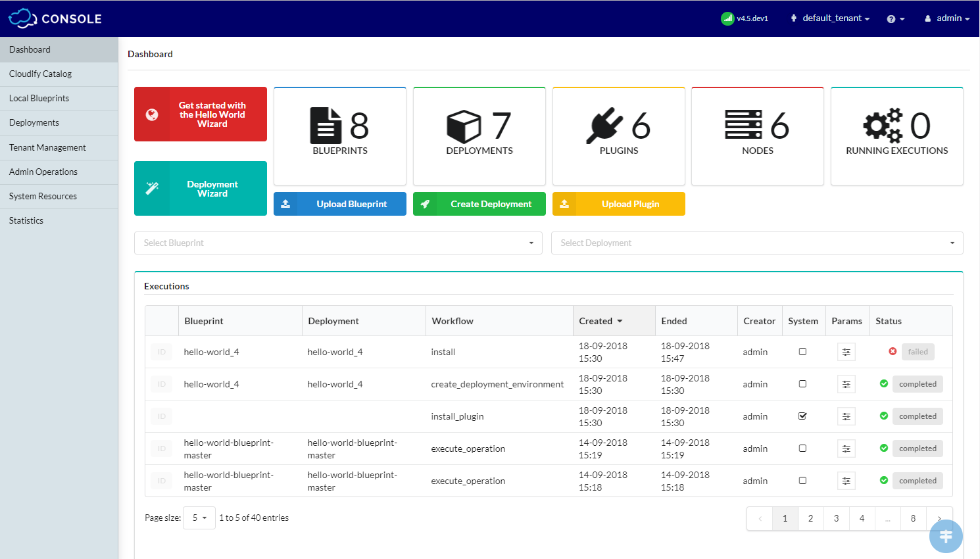This screenshot has height=559, width=980.
Task: Click the Upload Blueprint button
Action: (340, 204)
